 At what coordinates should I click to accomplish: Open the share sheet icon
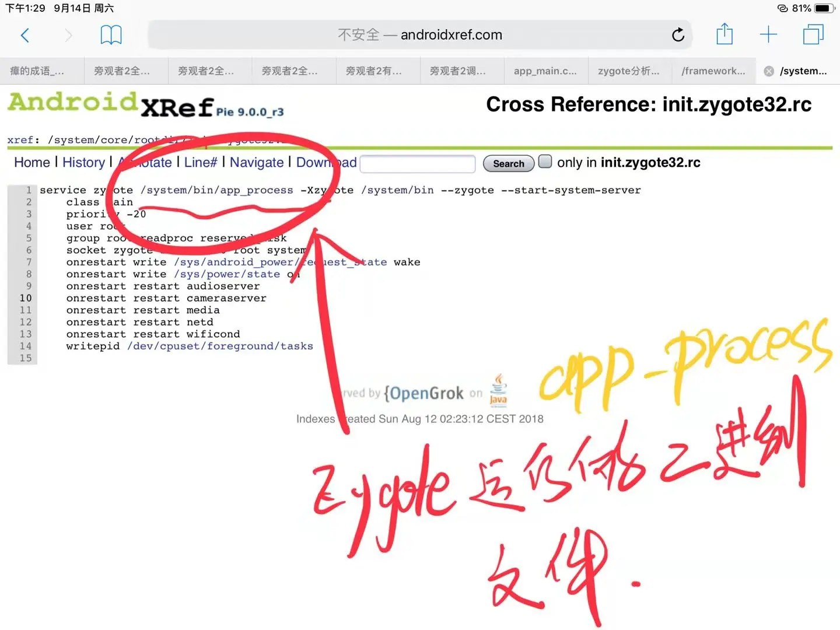coord(724,34)
